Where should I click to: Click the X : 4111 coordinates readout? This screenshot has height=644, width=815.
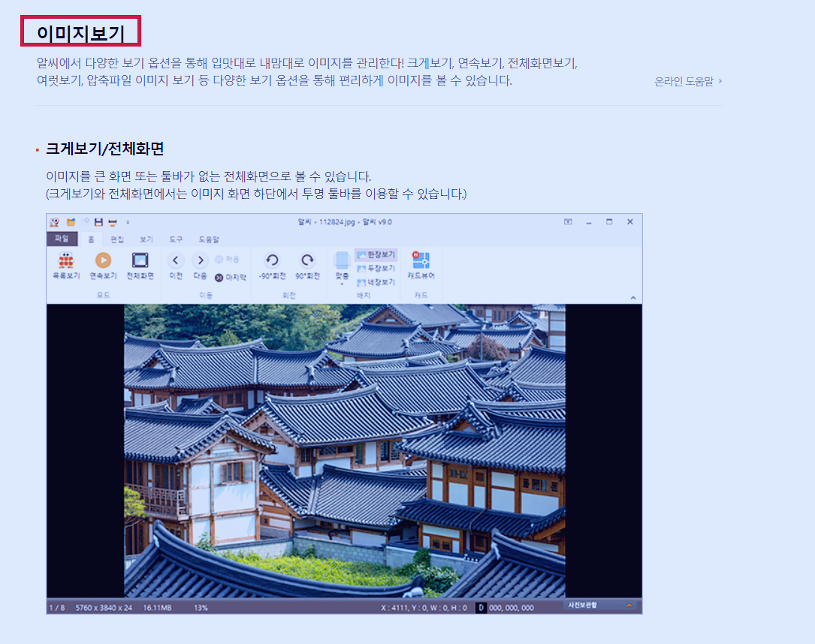click(x=424, y=608)
